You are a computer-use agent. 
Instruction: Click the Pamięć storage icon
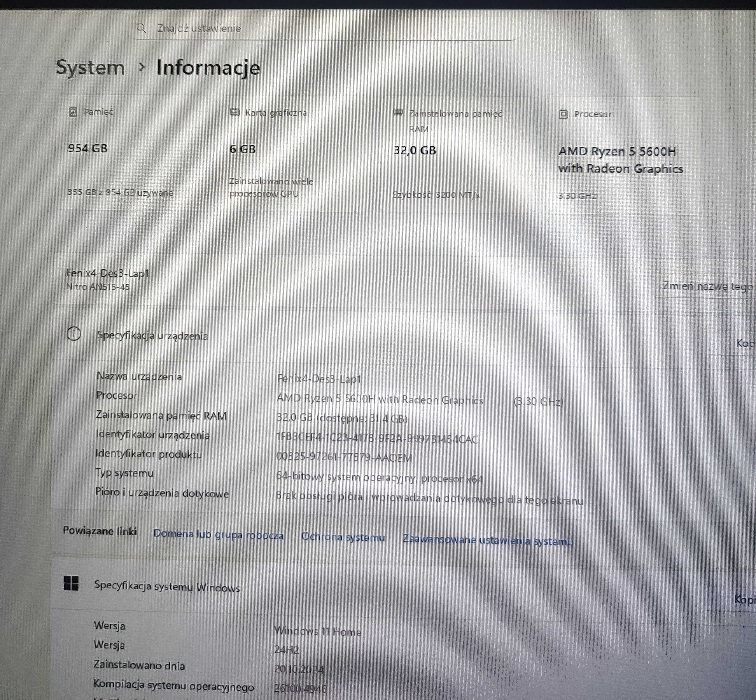[73, 112]
